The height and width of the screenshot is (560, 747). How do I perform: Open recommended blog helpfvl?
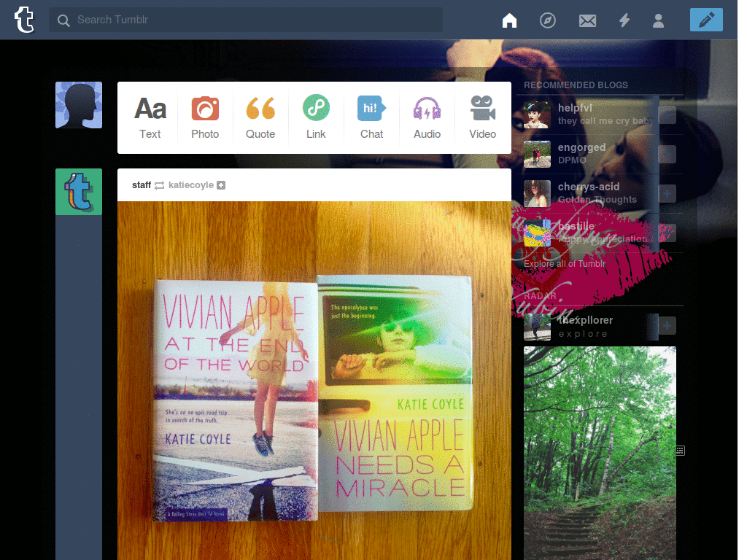[575, 108]
